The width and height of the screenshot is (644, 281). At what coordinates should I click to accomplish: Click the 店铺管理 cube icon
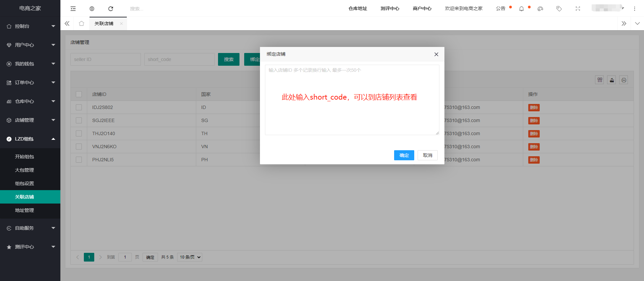point(9,120)
